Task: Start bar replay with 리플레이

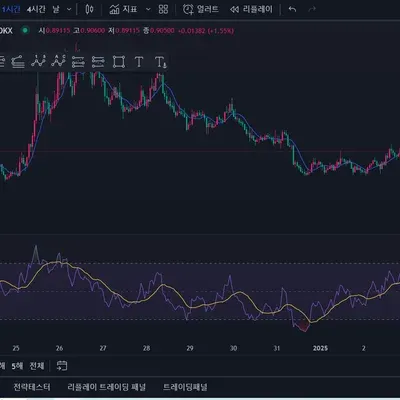Action: click(x=251, y=9)
